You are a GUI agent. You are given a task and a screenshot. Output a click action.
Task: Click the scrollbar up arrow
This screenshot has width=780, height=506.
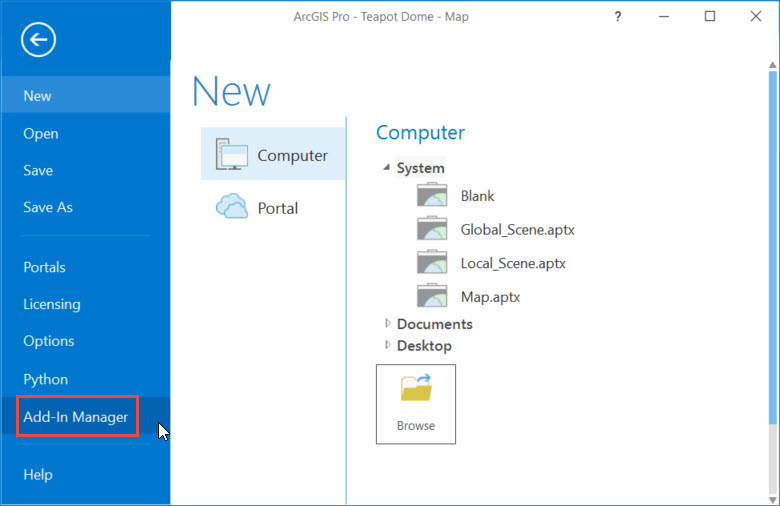coord(773,65)
